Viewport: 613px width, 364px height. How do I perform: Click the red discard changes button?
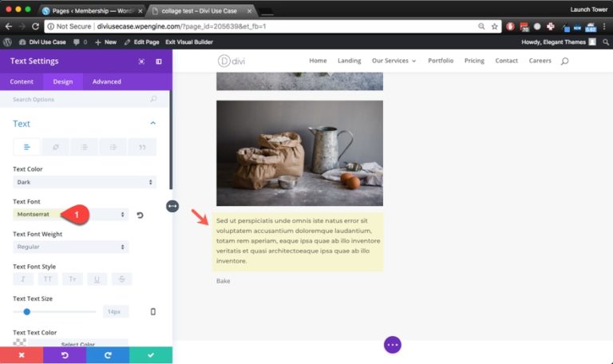[x=22, y=354]
